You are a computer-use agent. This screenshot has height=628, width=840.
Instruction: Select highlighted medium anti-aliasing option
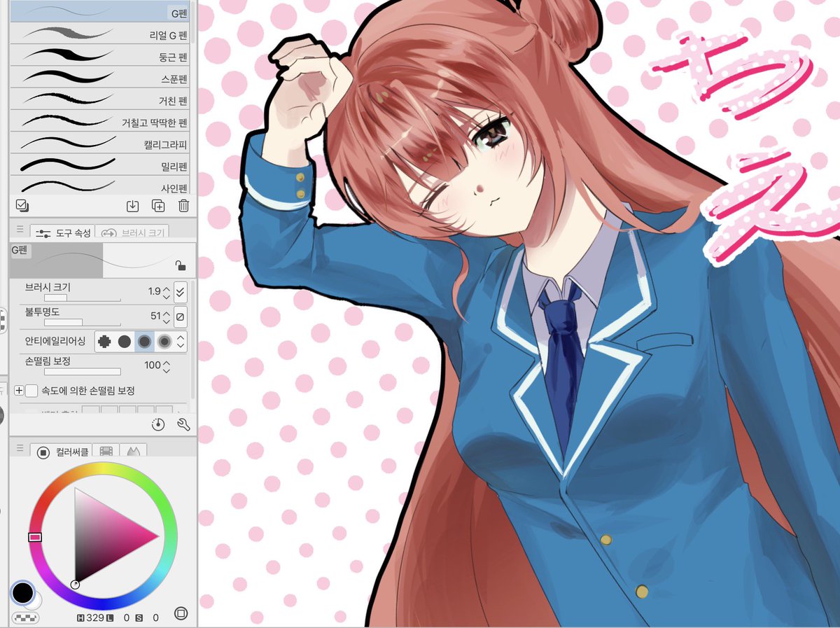point(144,342)
